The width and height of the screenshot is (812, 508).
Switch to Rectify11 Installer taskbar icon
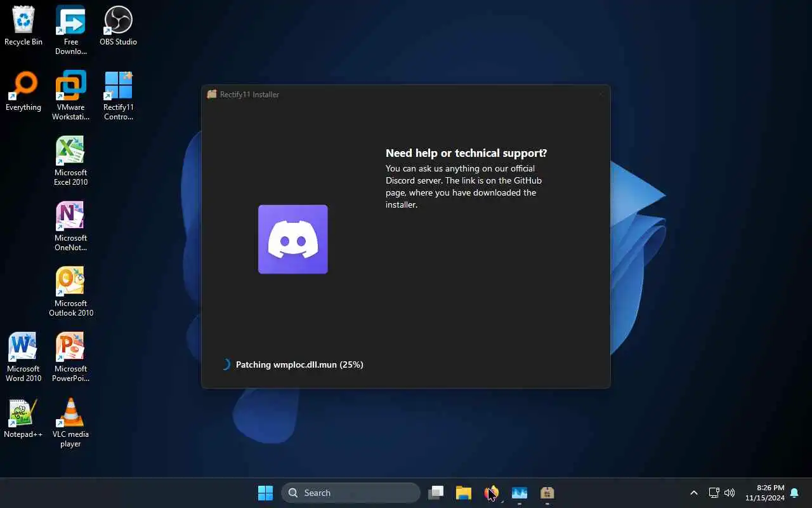point(547,493)
